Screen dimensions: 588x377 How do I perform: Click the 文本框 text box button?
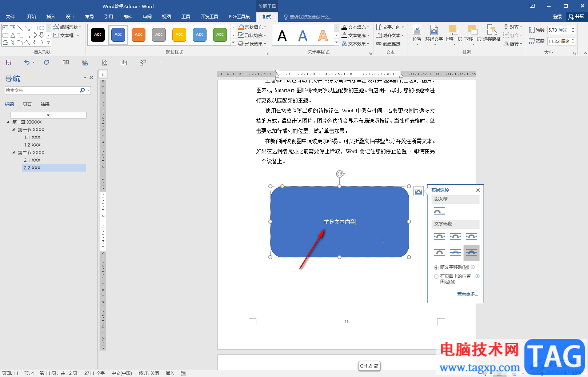66,35
